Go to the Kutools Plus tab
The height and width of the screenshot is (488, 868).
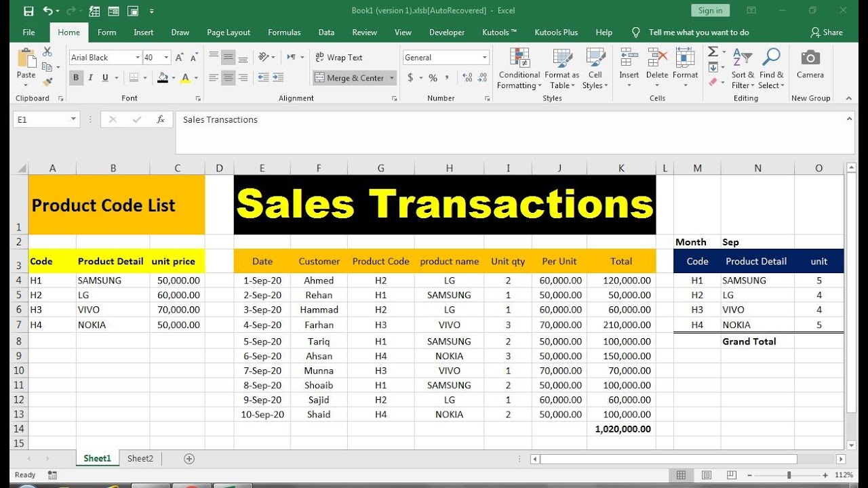coord(556,32)
